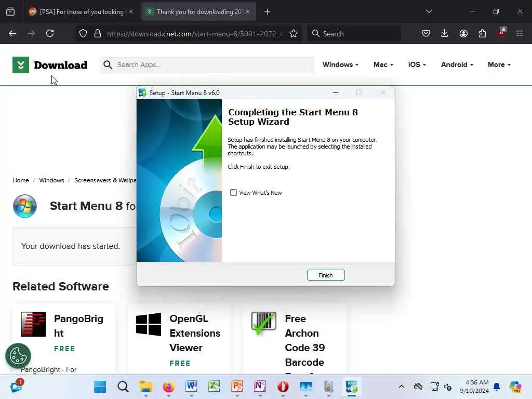The width and height of the screenshot is (532, 399).
Task: Show Firefox downloads panel
Action: tap(445, 33)
